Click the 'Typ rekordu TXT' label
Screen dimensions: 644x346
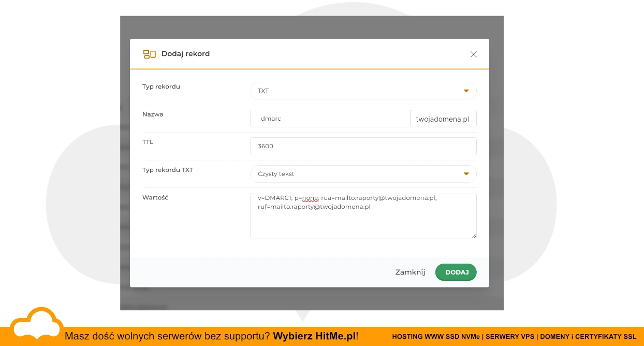pos(168,170)
